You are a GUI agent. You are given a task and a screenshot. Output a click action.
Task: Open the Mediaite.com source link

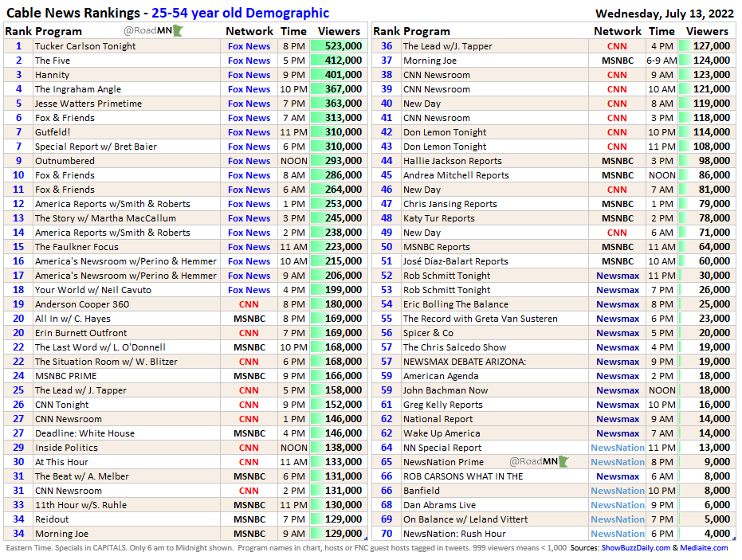click(705, 548)
